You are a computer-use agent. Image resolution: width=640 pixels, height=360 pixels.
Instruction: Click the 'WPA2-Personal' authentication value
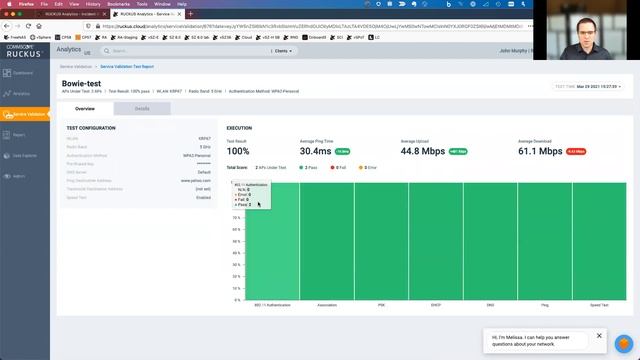pos(197,156)
